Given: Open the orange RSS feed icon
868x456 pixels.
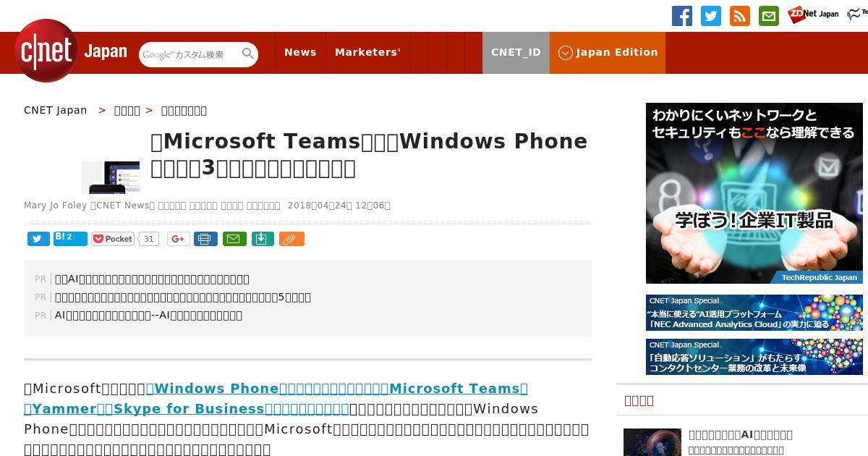Looking at the screenshot, I should 740,16.
